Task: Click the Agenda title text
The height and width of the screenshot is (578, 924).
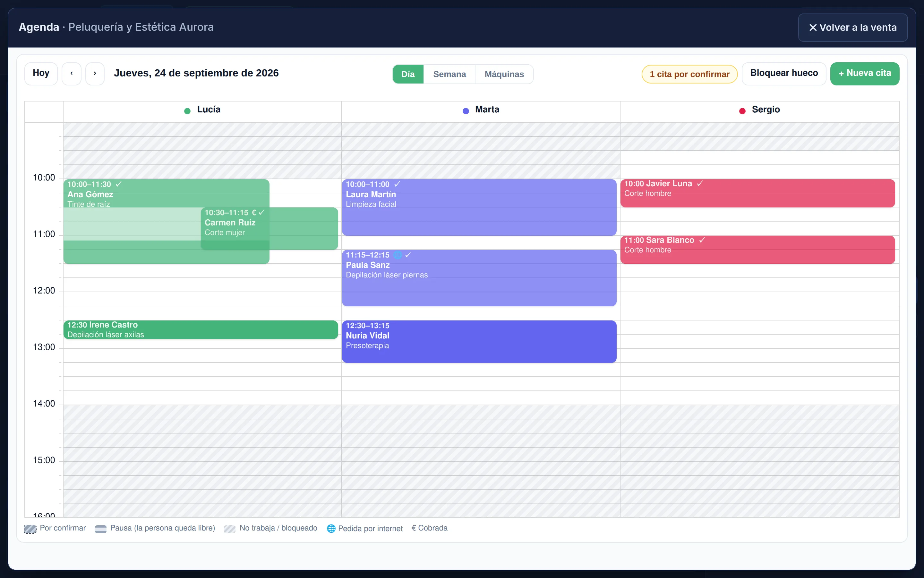Action: (x=39, y=27)
